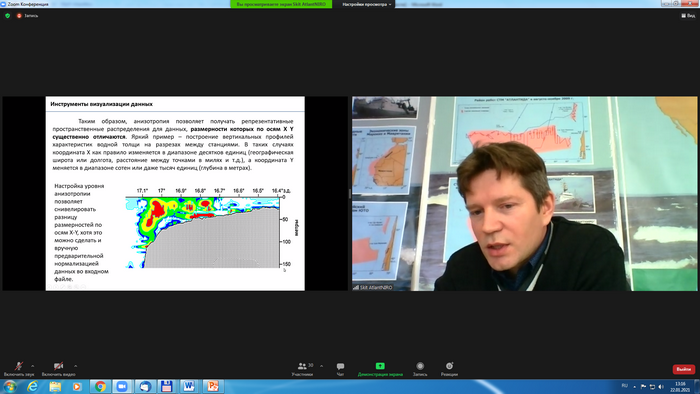Image resolution: width=700 pixels, height=394 pixels.
Task: Open the Участники participants panel
Action: tap(302, 369)
